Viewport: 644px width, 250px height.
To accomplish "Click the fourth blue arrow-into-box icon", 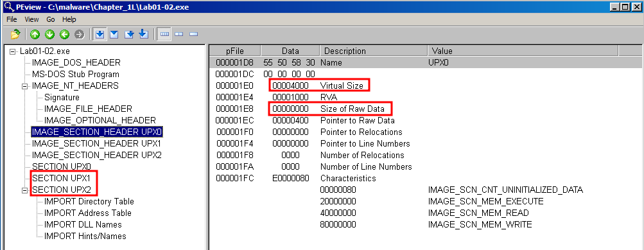I will (143, 35).
